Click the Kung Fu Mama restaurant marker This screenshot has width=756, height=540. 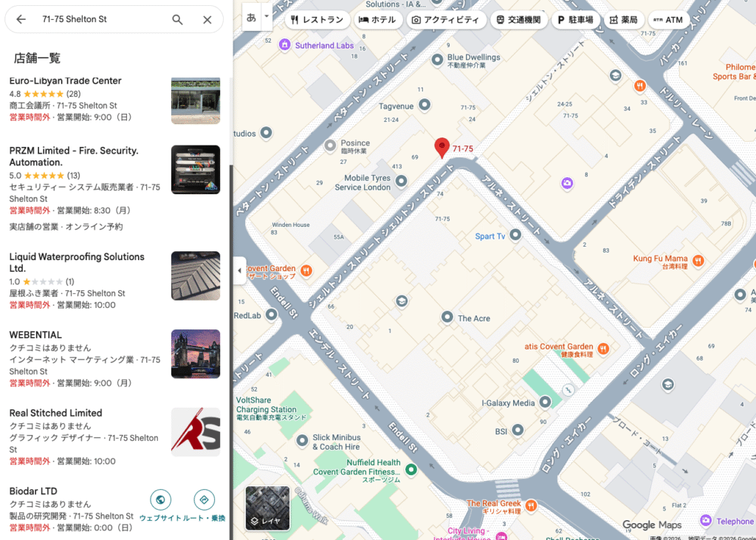698,261
